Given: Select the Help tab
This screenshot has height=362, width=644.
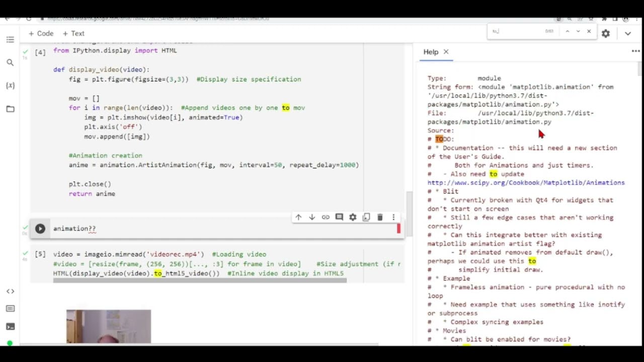Looking at the screenshot, I should coord(431,52).
